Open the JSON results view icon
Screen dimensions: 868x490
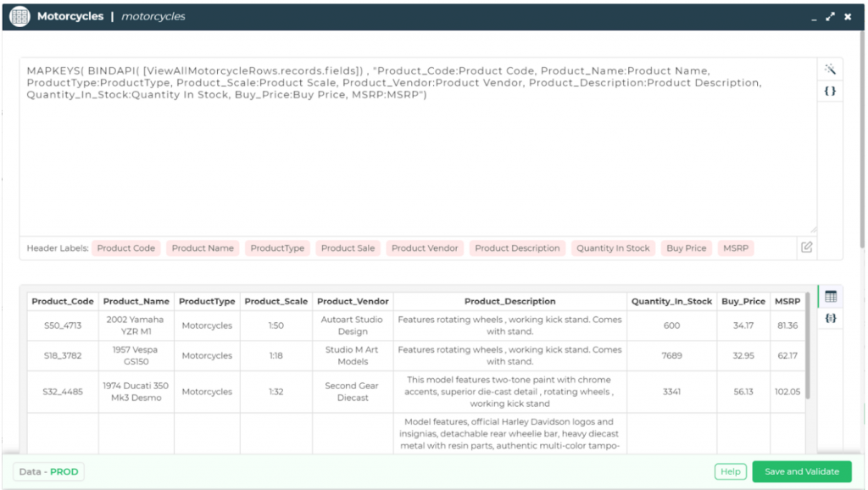click(832, 320)
